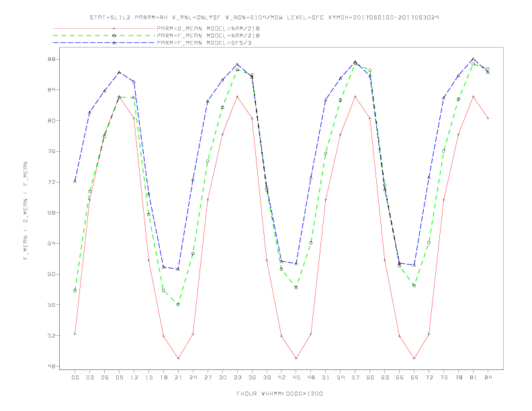This screenshot has width=532, height=411.
Task: Click x-axis forecast hour label 39
Action: 267,377
